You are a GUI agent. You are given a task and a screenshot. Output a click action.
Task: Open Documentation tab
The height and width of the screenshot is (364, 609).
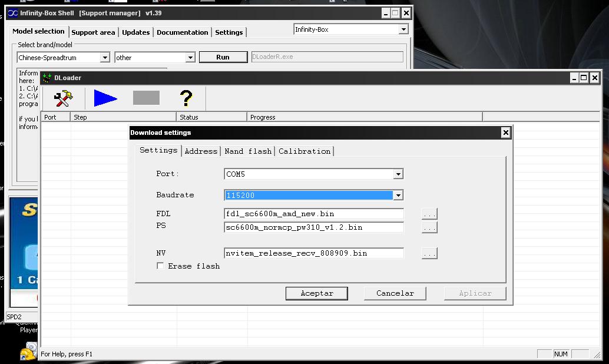coord(182,32)
